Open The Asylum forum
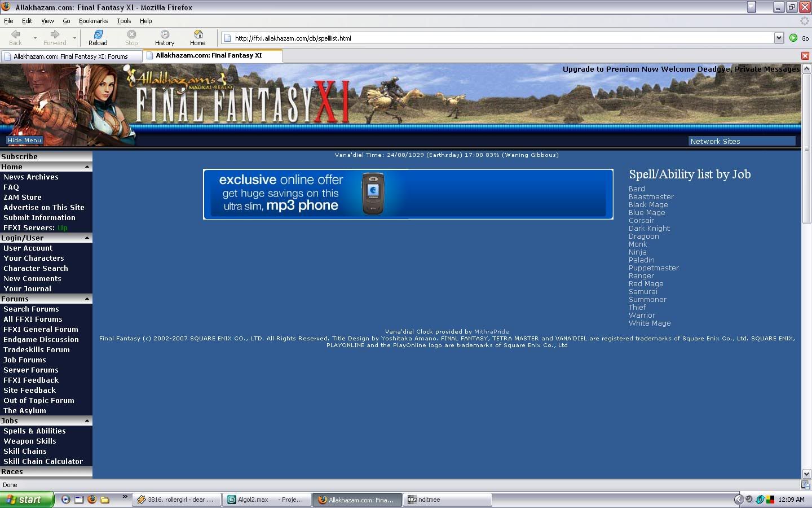Screen dimensions: 812x508 25,411
